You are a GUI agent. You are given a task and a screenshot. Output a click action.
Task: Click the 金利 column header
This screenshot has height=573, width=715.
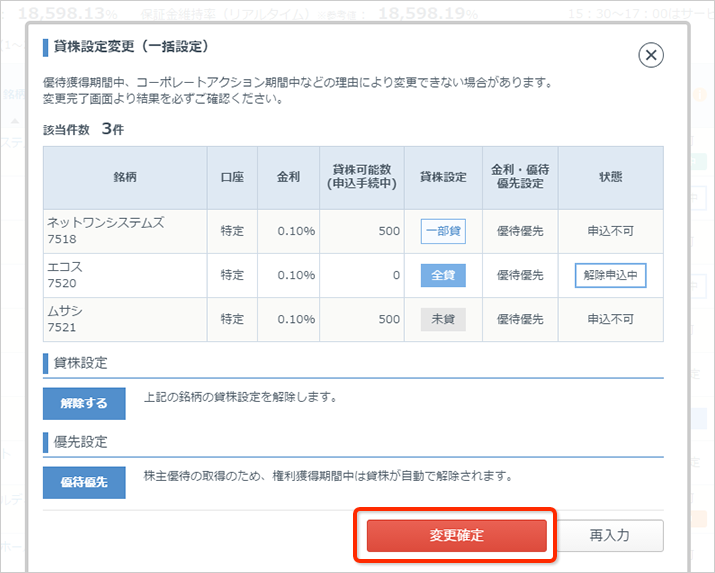pos(288,177)
